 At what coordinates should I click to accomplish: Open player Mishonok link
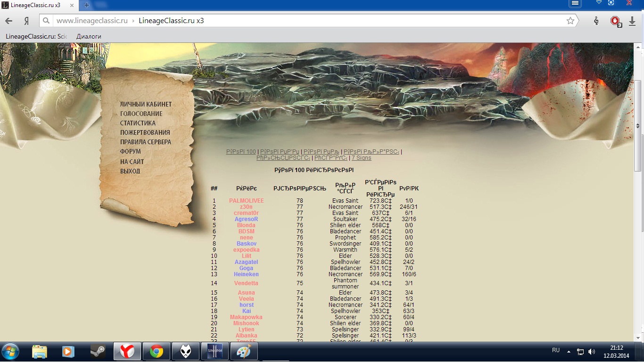(x=247, y=323)
